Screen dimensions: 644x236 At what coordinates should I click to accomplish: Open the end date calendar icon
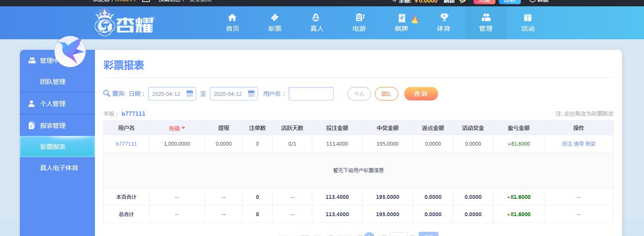[x=251, y=93]
